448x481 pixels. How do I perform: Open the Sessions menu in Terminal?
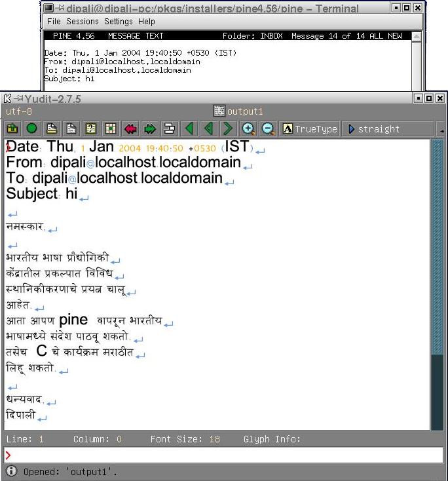(83, 22)
